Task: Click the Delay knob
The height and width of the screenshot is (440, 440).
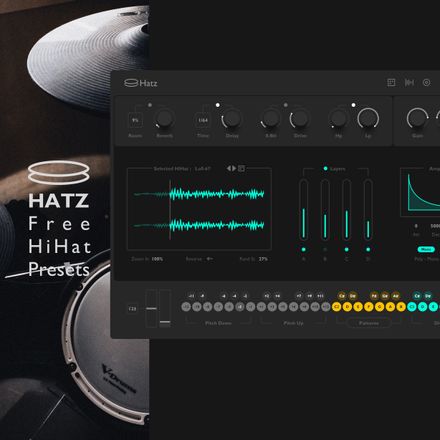Action: (232, 118)
